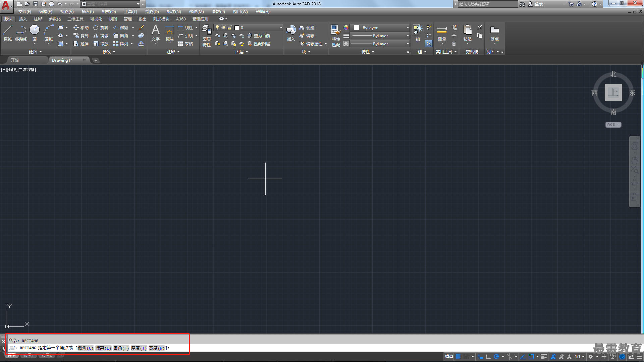Expand the 修改 (Modify) panel
The height and width of the screenshot is (362, 644).
pyautogui.click(x=109, y=52)
